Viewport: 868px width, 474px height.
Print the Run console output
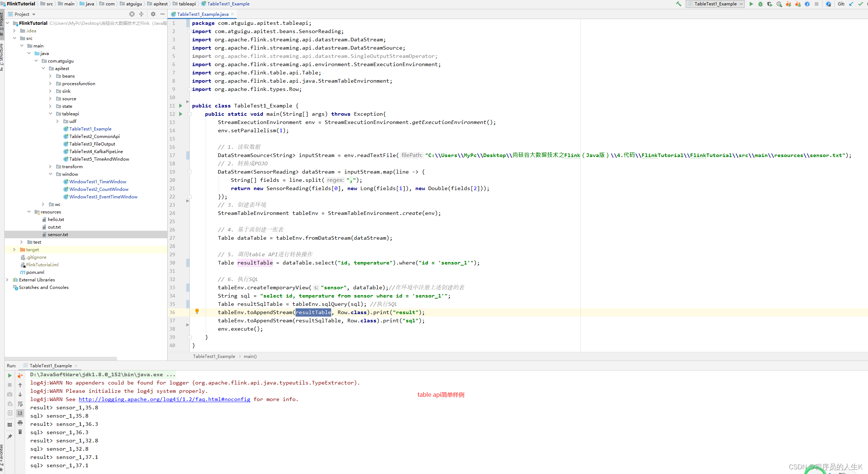20,423
